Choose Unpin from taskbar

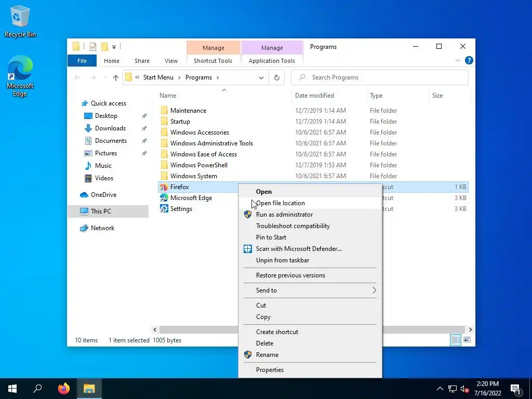[x=310, y=260]
